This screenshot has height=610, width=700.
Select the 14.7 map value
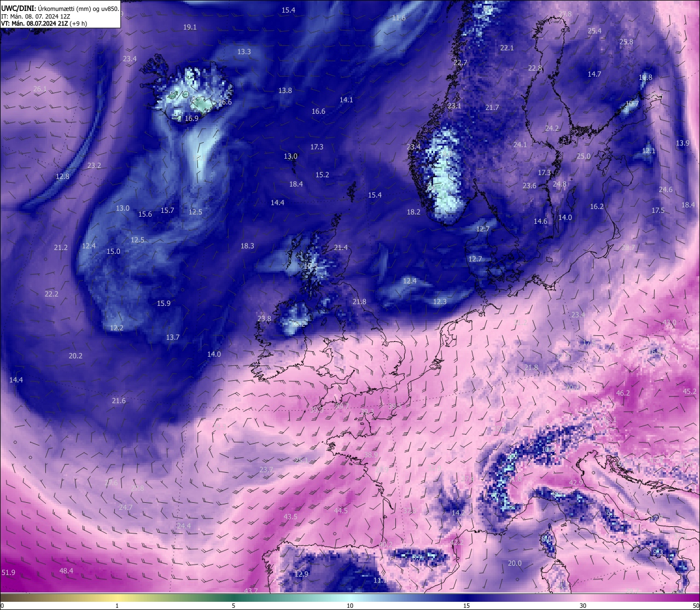[x=594, y=74]
